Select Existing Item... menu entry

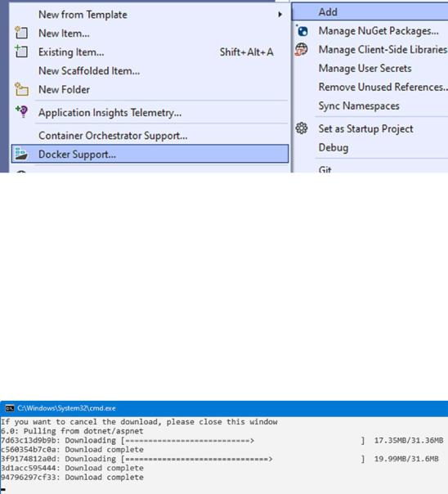[150, 52]
